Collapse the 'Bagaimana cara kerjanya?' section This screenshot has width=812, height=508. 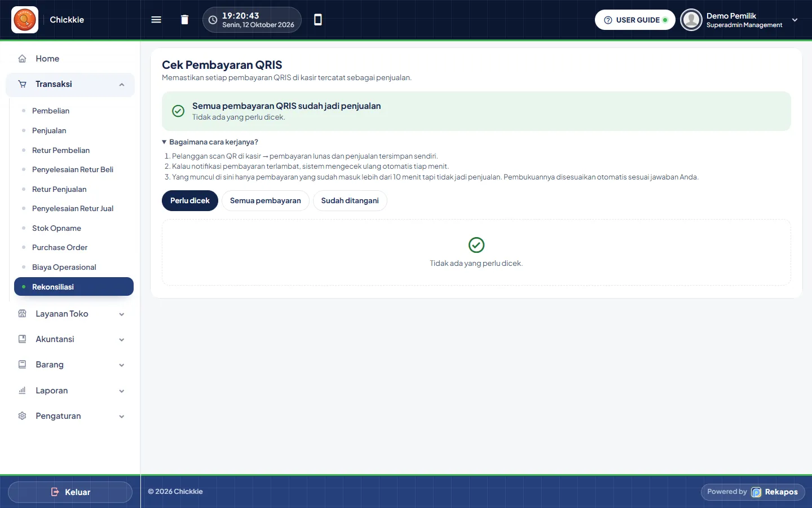pyautogui.click(x=210, y=142)
